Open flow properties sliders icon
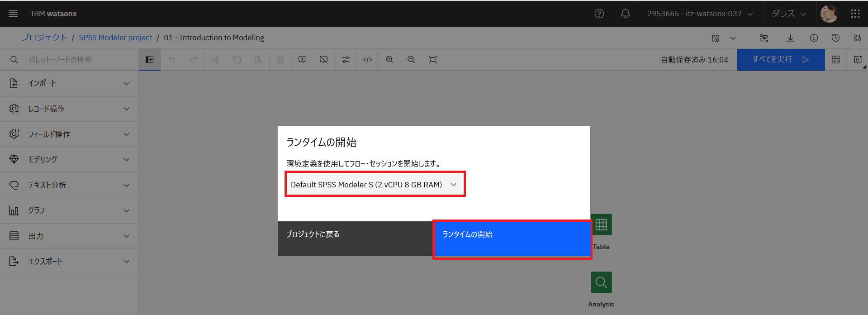 click(x=346, y=60)
